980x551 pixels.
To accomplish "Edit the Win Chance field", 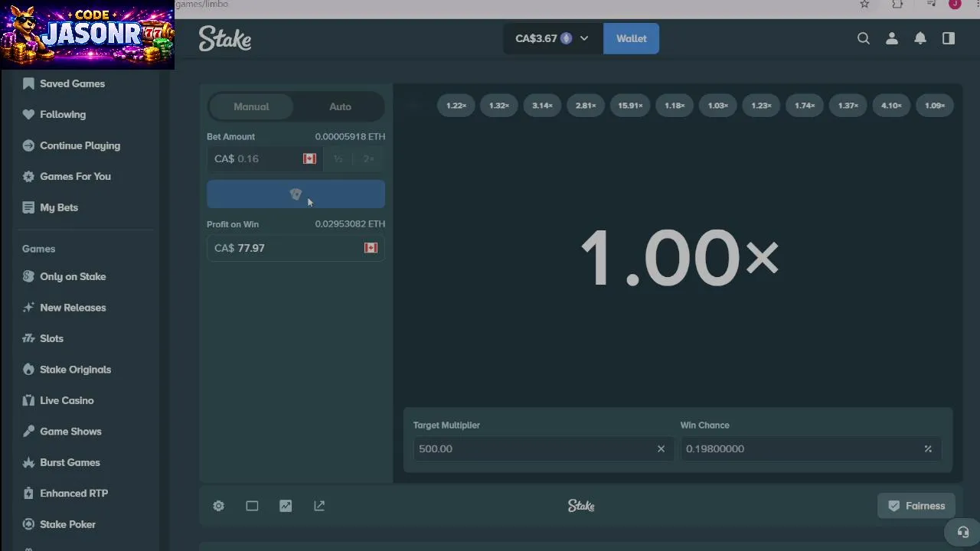I will pyautogui.click(x=811, y=448).
